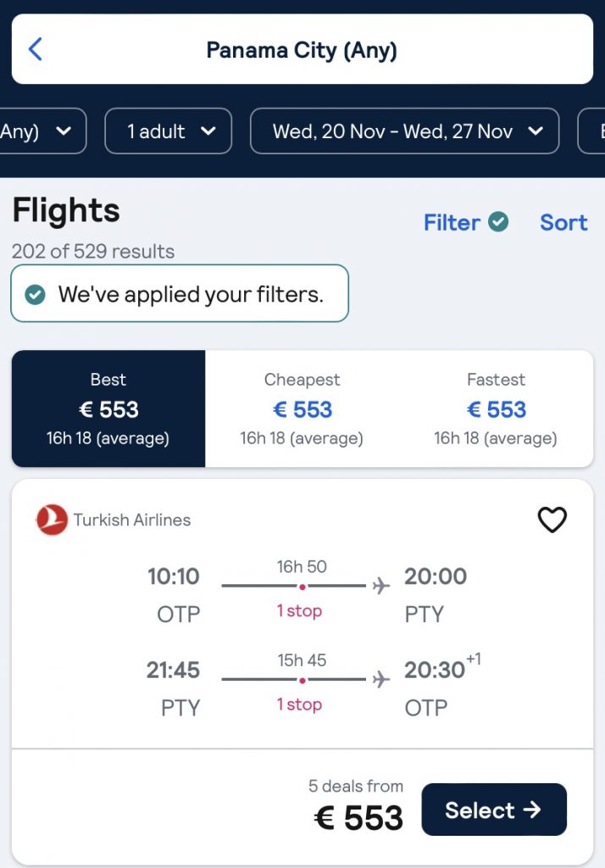Image resolution: width=605 pixels, height=868 pixels.
Task: Tap the back arrow chevron
Action: 35,49
